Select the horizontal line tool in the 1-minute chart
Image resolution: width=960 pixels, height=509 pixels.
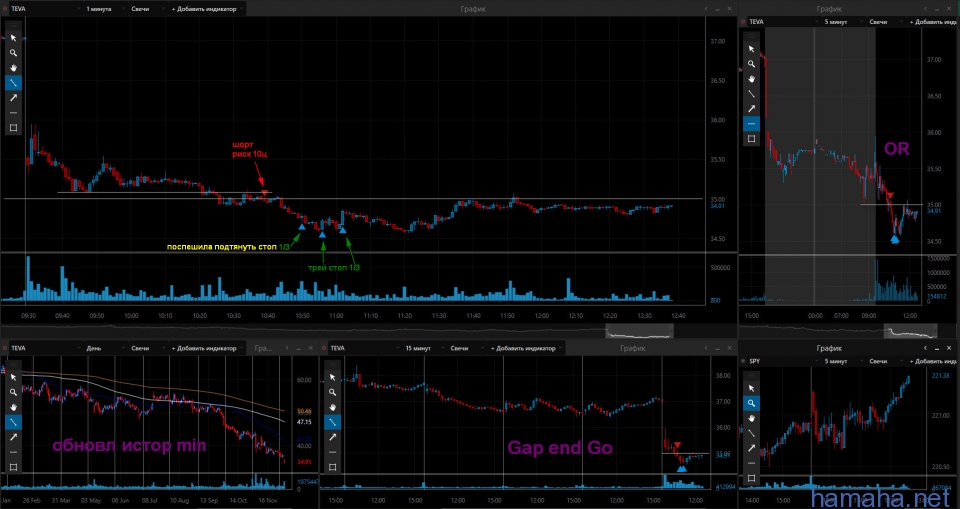(13, 113)
